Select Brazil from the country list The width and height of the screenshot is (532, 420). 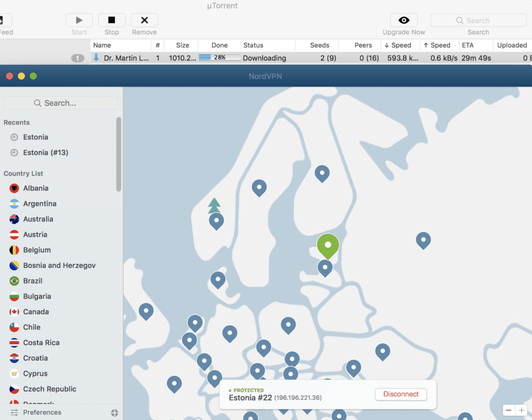pos(32,281)
